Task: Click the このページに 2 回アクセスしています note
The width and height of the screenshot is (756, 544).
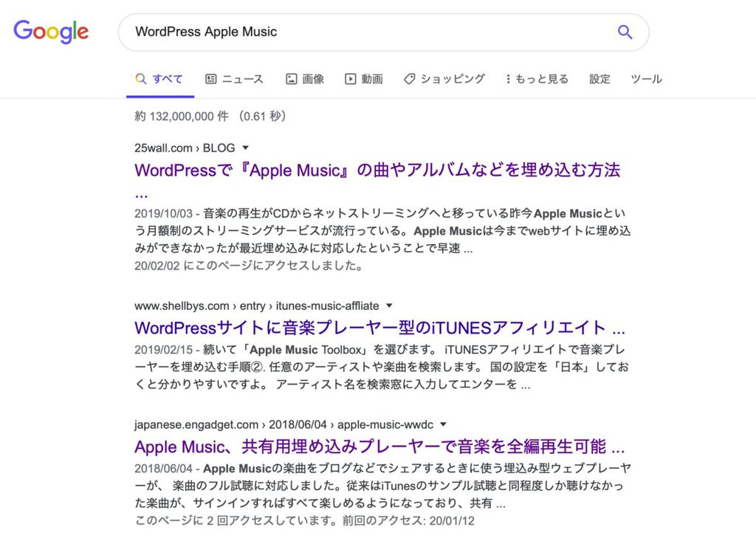Action: 304,521
